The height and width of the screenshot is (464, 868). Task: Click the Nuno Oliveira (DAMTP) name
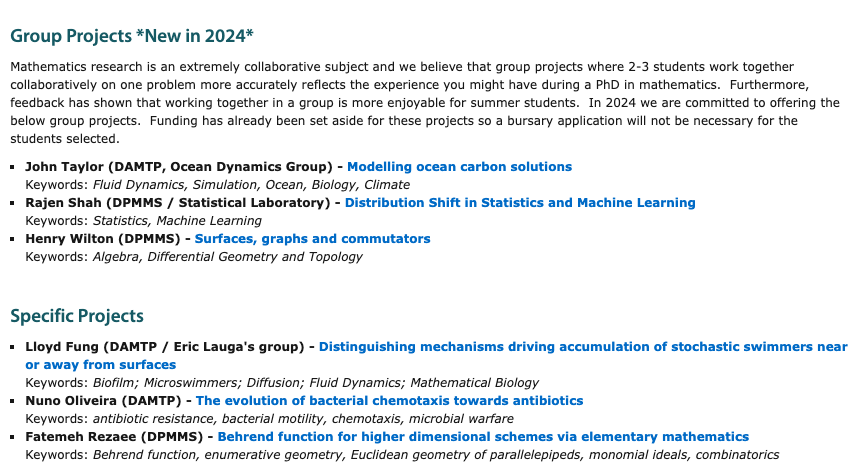coord(103,400)
